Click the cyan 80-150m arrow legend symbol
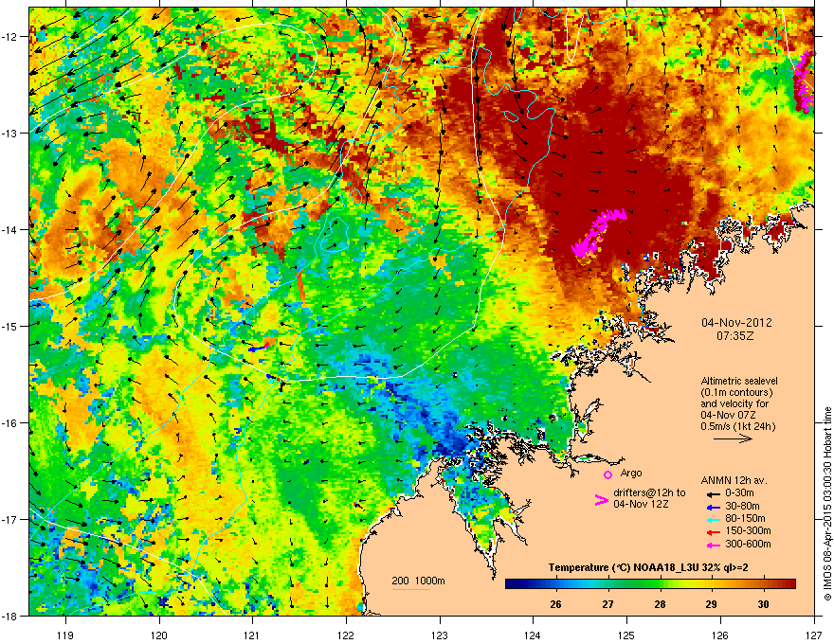834x644 pixels. [x=714, y=520]
